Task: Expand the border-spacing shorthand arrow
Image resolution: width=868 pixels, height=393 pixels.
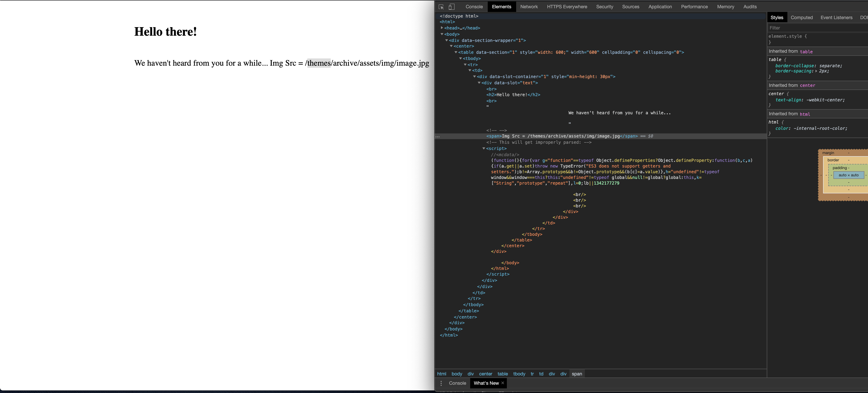Action: pos(816,71)
